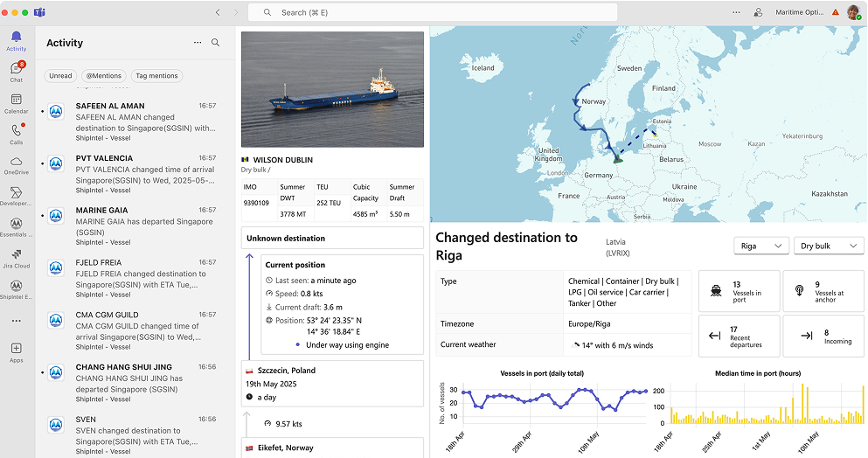Expand the Dry bulk type dropdown
The height and width of the screenshot is (458, 868).
point(828,246)
